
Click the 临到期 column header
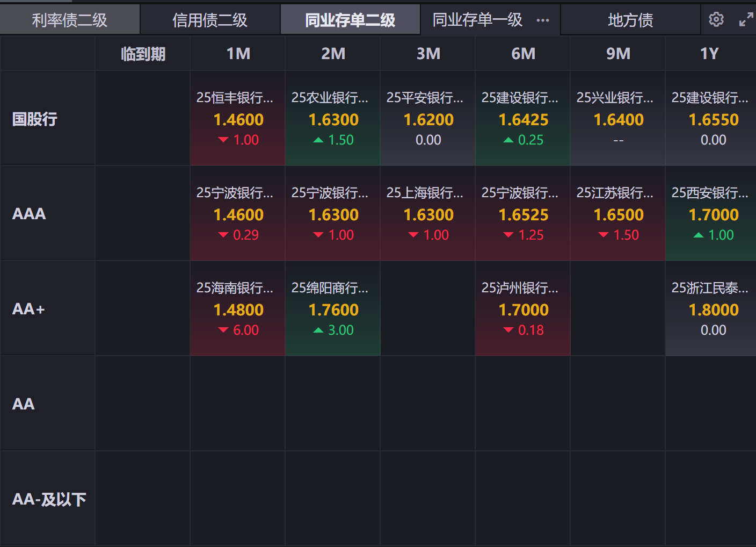click(143, 54)
